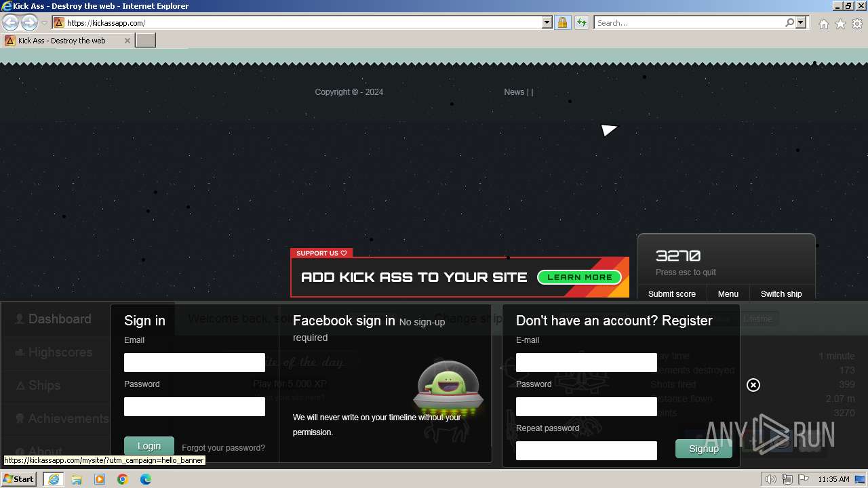The image size is (868, 488).
Task: Click the volume speaker tray icon
Action: tap(771, 480)
